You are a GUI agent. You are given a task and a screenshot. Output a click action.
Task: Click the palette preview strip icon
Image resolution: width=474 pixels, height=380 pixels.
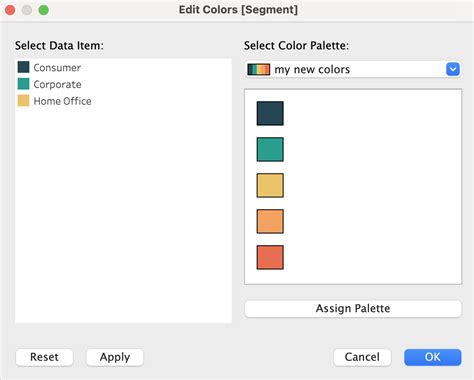pos(258,69)
